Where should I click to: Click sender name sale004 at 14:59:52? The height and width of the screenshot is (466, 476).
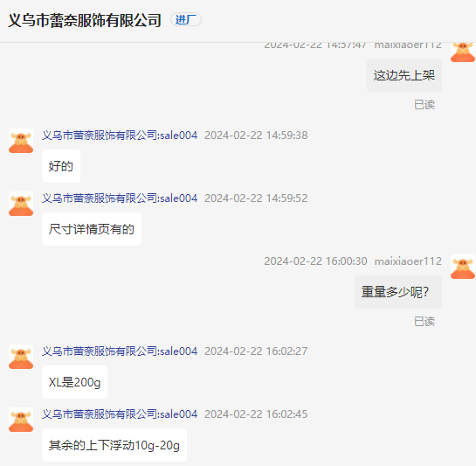coord(120,198)
